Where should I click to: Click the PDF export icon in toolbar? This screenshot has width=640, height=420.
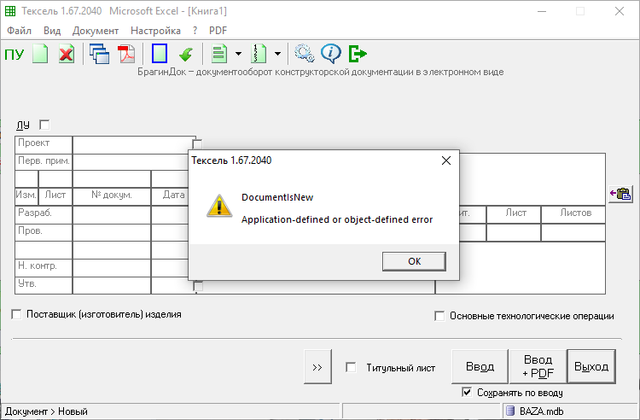click(126, 54)
